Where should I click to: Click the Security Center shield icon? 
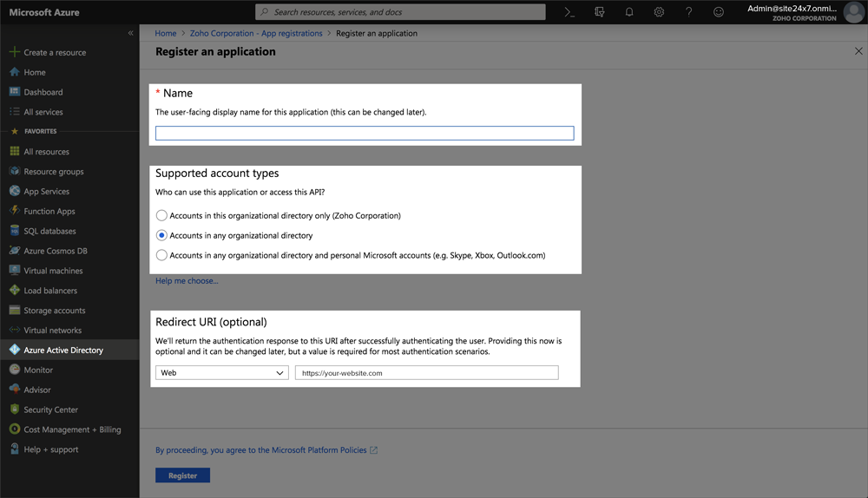[x=15, y=410]
